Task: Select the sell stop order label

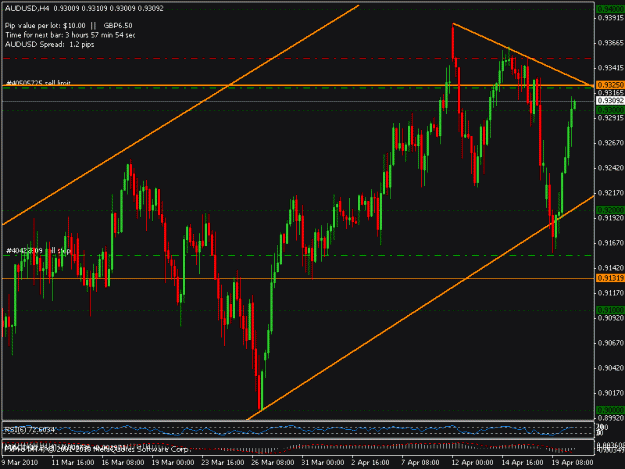Action: pos(38,251)
